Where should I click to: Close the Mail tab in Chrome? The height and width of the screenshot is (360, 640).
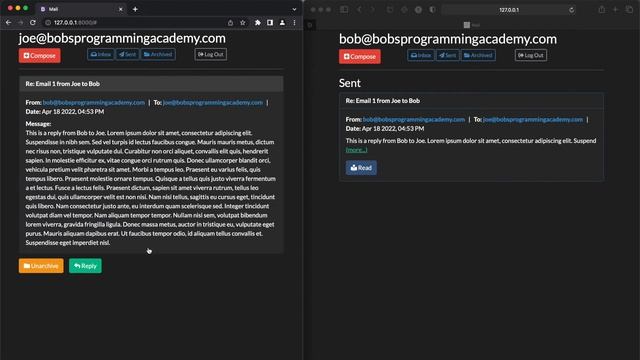click(120, 9)
